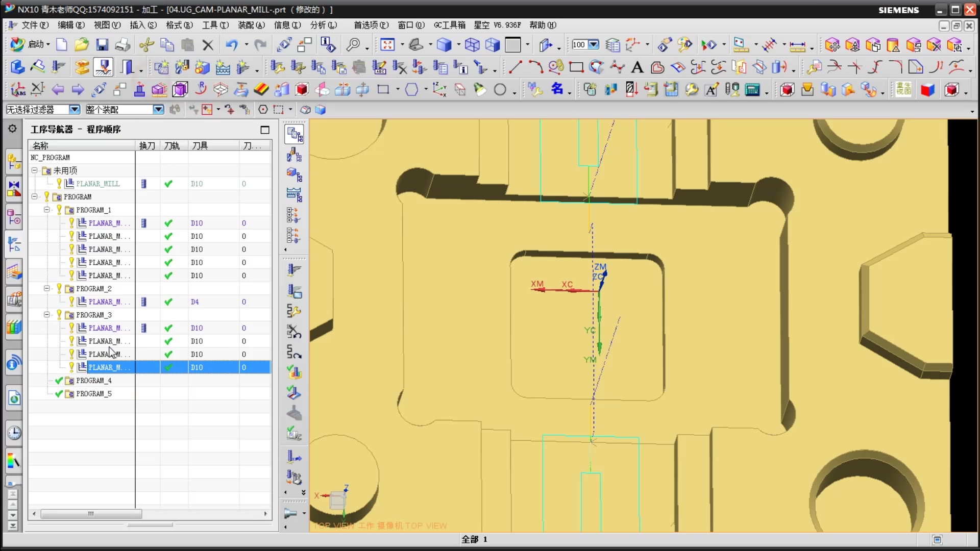Click the Undo arrow icon

[x=231, y=45]
